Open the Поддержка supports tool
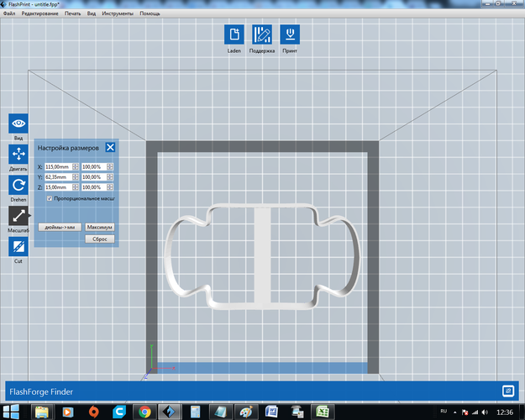525x420 pixels. [262, 34]
